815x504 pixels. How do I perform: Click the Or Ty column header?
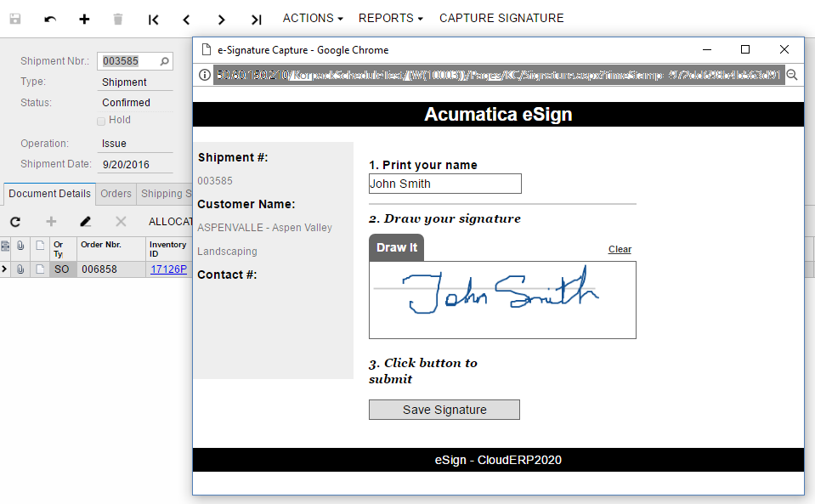coord(63,249)
